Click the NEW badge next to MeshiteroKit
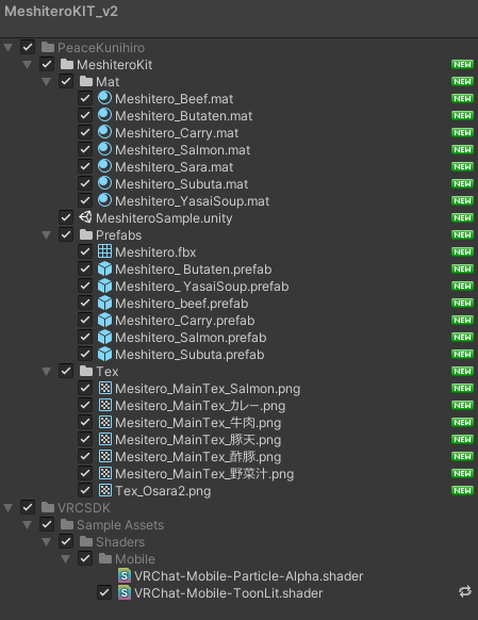The height and width of the screenshot is (620, 478). [462, 64]
